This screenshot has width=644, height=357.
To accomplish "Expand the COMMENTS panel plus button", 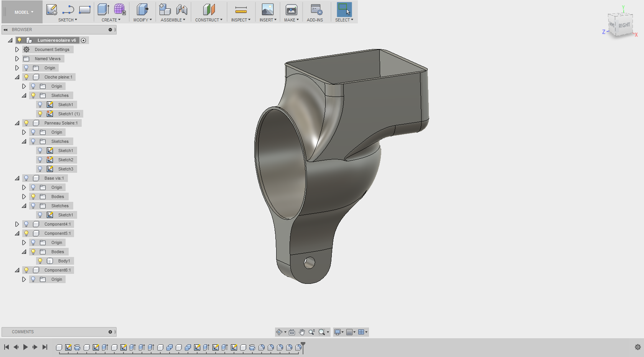I will 110,332.
